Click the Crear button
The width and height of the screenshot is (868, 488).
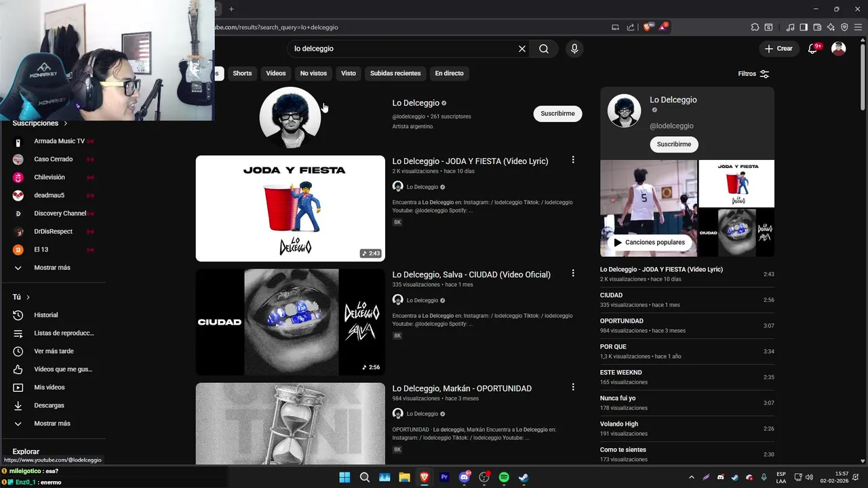pos(778,49)
